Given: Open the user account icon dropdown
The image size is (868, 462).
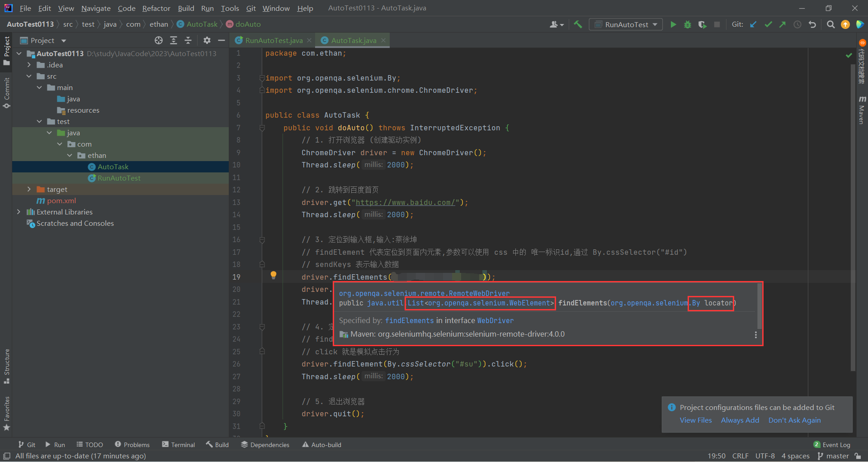Looking at the screenshot, I should pyautogui.click(x=557, y=24).
